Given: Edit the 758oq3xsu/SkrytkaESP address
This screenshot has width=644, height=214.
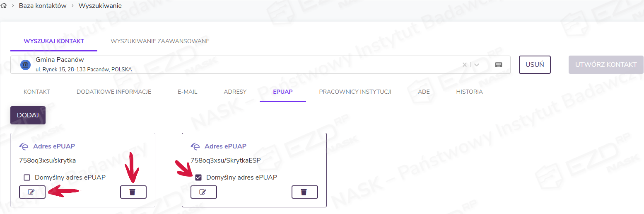Looking at the screenshot, I should [203, 192].
